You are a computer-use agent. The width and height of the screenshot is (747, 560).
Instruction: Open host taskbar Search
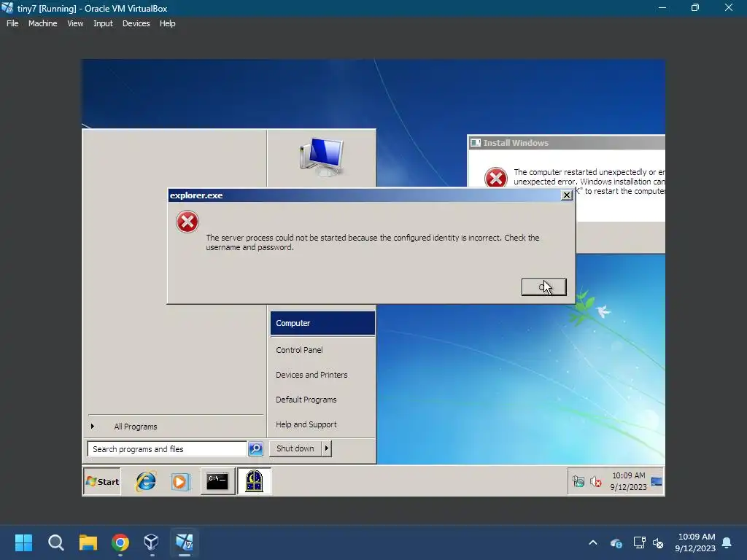click(55, 542)
